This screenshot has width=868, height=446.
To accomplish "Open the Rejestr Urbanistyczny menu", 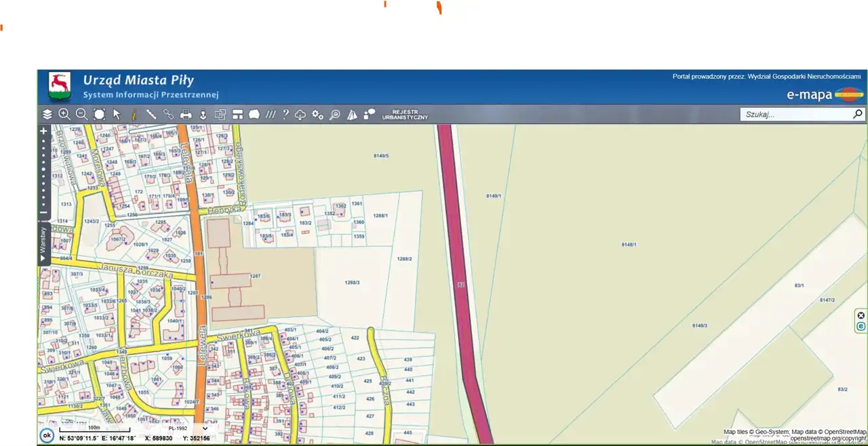I will point(405,115).
